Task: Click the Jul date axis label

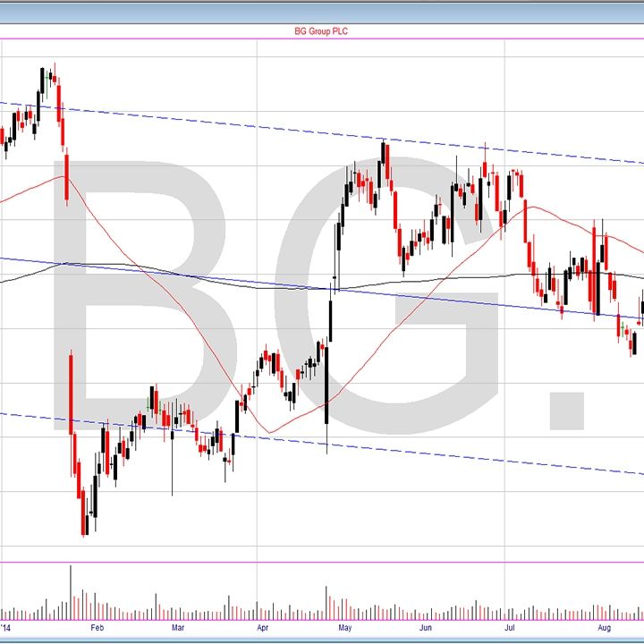Action: coord(510,628)
